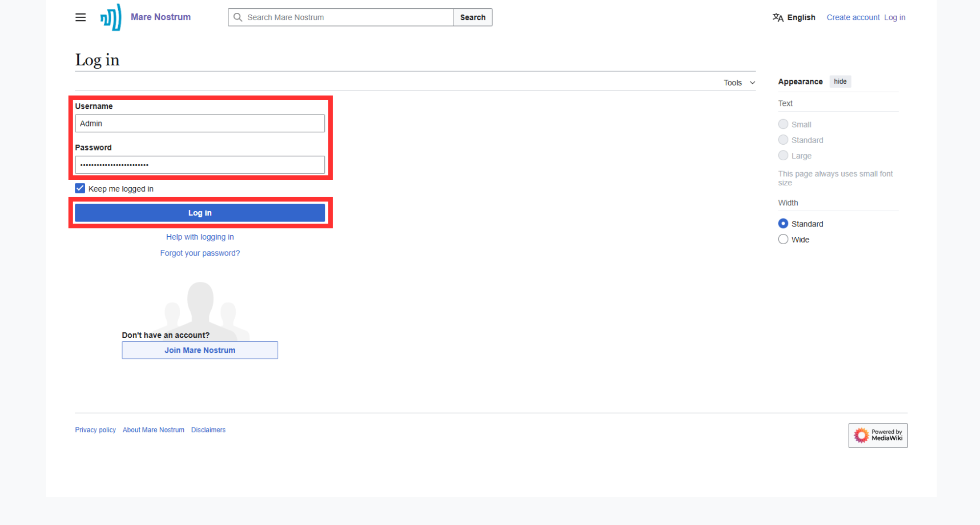Viewport: 980px width, 525px height.
Task: Toggle the Keep me logged in checkbox
Action: coord(80,188)
